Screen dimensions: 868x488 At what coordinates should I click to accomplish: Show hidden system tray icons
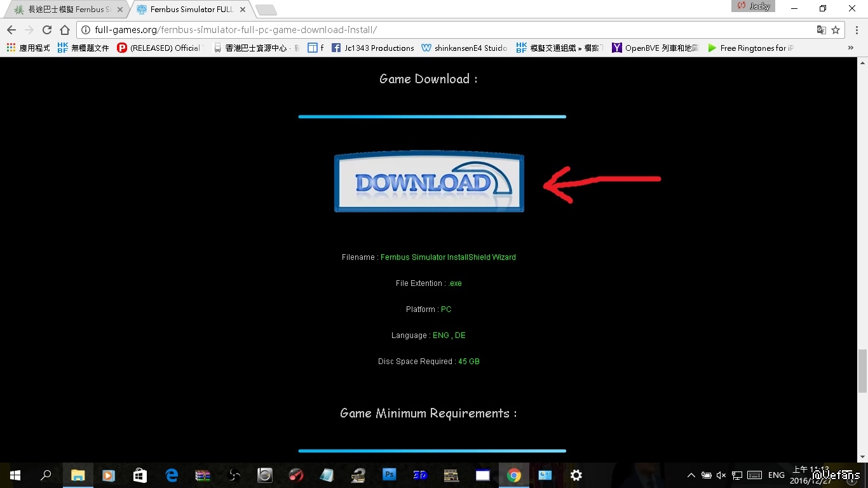coord(691,475)
